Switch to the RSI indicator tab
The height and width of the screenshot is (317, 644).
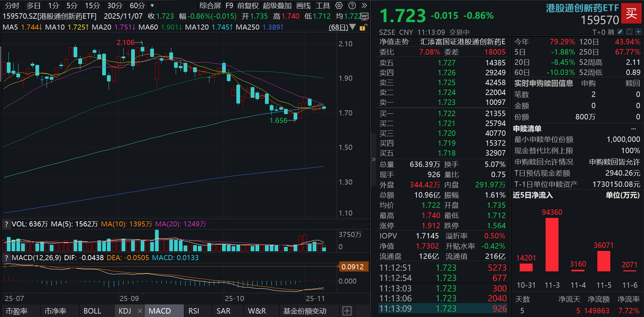pos(194,311)
